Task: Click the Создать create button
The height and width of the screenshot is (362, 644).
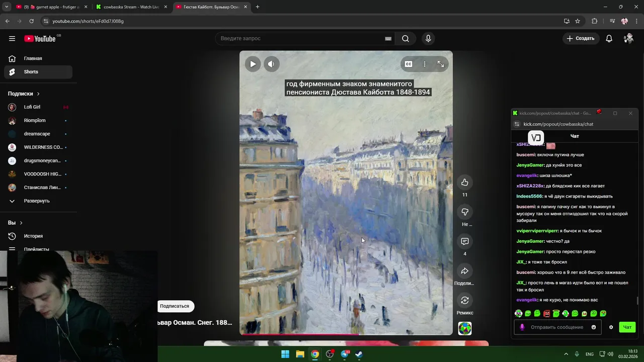Action: click(x=581, y=39)
